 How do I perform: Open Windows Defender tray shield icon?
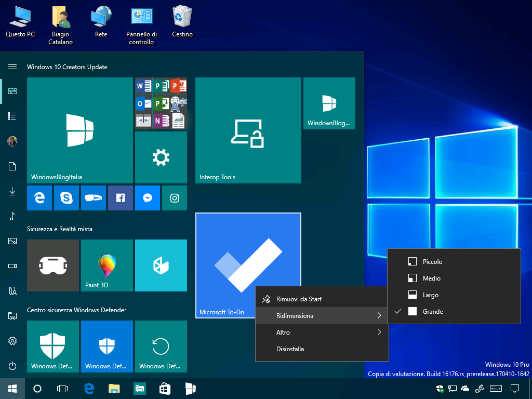pos(440,389)
